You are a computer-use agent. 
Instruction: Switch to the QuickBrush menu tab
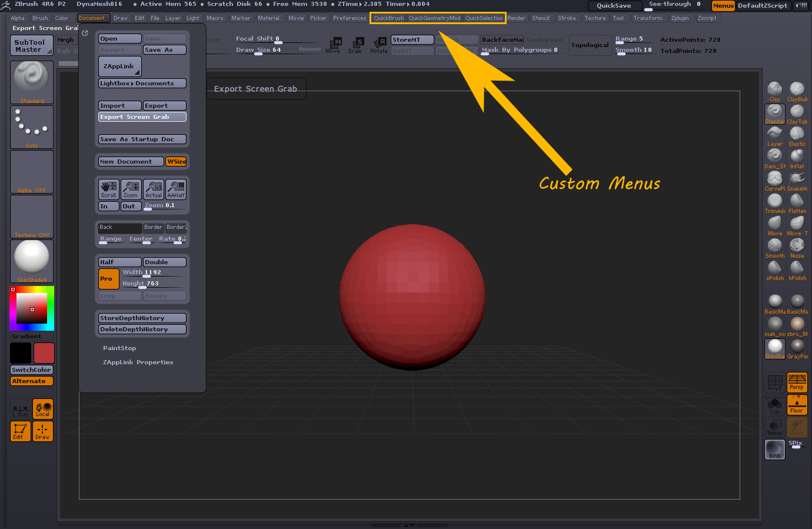(x=388, y=18)
